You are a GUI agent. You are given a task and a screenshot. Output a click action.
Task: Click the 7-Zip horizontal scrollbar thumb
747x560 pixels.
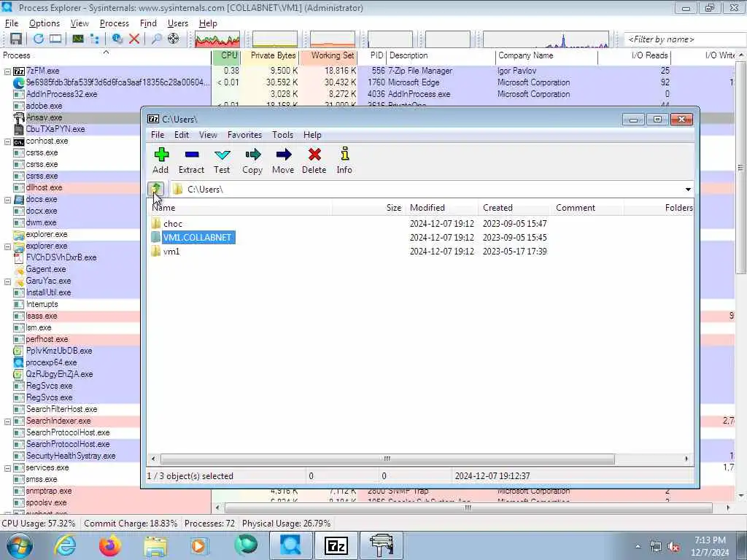tap(387, 459)
